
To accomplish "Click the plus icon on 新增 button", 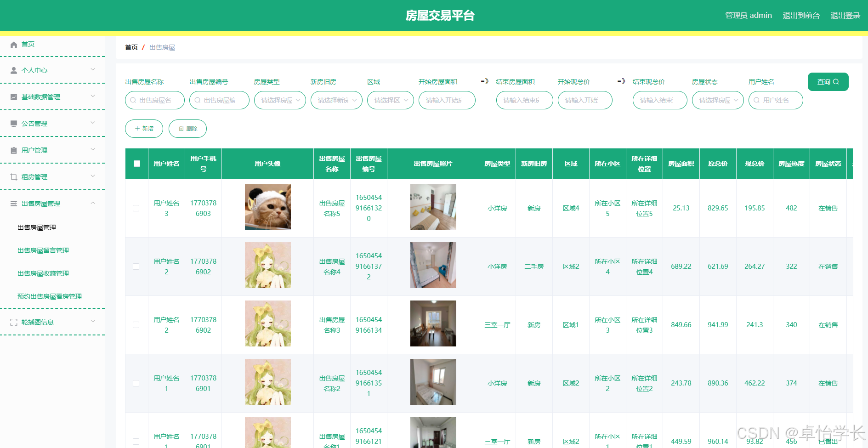I will pos(137,129).
